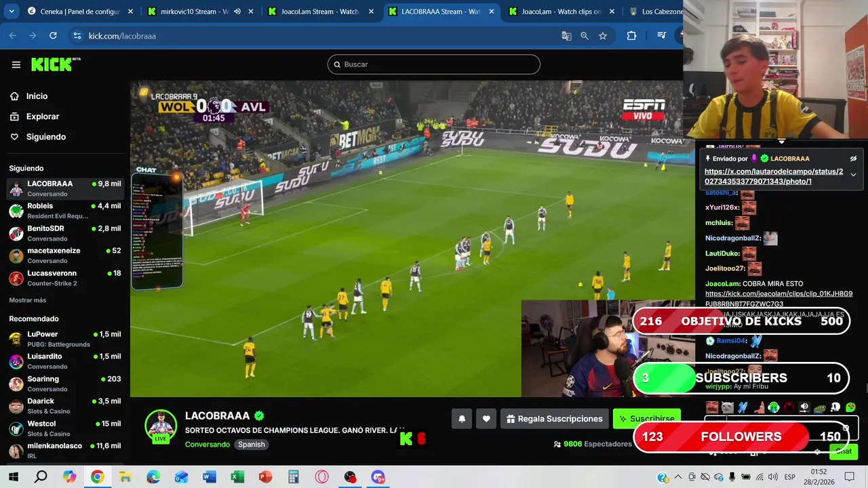This screenshot has width=868, height=488.
Task: Open Lucassveronn channel in sidebar
Action: click(65, 278)
